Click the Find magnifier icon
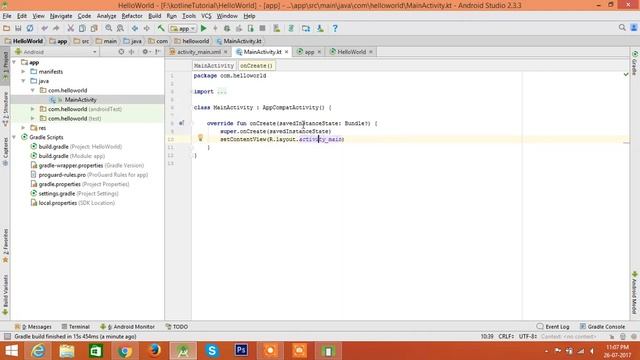This screenshot has height=360, width=640. coord(109,28)
